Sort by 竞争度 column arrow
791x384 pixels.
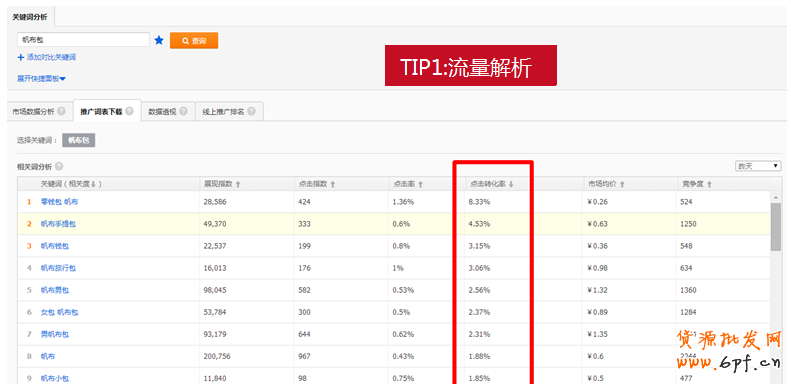pyautogui.click(x=709, y=185)
